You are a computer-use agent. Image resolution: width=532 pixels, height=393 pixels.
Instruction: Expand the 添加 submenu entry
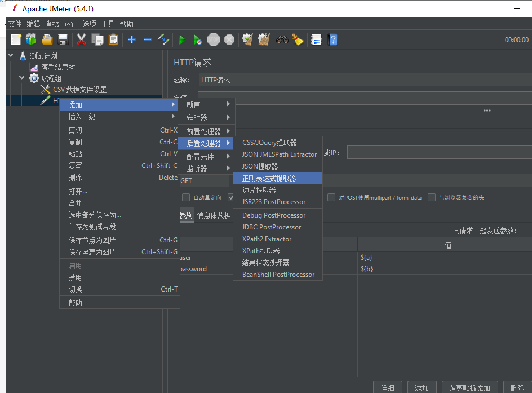pyautogui.click(x=119, y=105)
